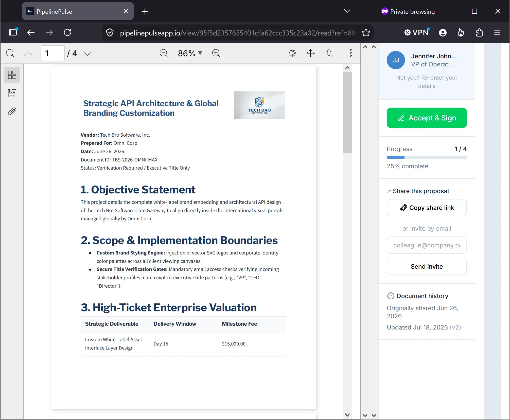Click the shield tracking protection icon
The image size is (510, 420).
(x=110, y=33)
